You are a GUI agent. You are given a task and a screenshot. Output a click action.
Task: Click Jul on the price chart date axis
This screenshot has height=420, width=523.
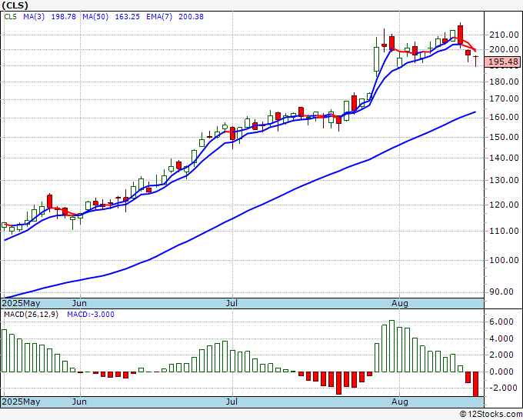click(232, 303)
